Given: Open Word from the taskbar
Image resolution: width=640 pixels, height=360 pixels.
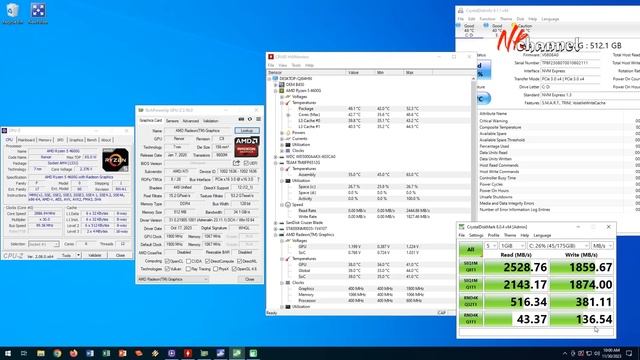Looking at the screenshot, I should (90, 353).
